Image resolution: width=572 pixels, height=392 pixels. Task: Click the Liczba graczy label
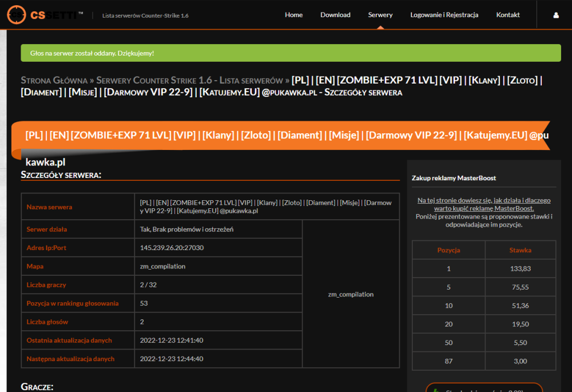click(x=46, y=284)
